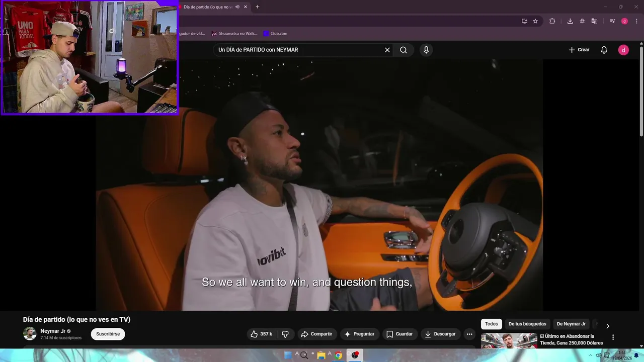Like the video with 357 k likes
The height and width of the screenshot is (362, 644).
click(261, 334)
